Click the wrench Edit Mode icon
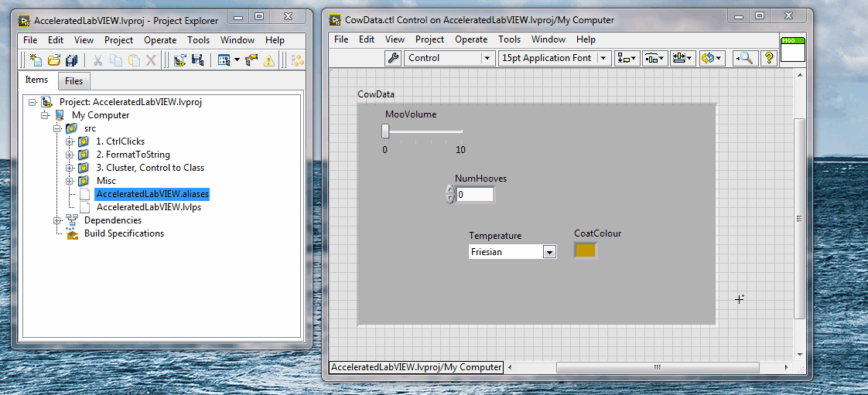 point(393,58)
